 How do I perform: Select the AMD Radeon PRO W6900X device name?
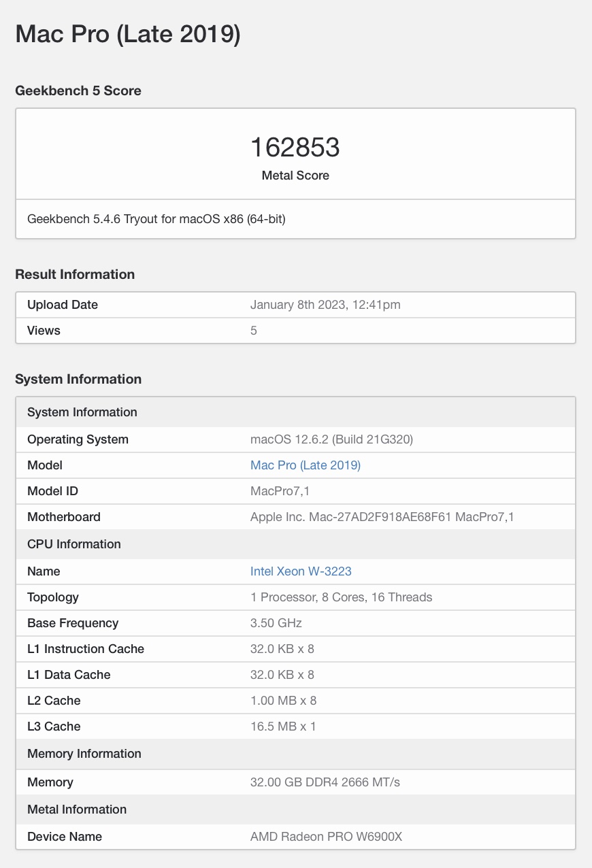[326, 837]
